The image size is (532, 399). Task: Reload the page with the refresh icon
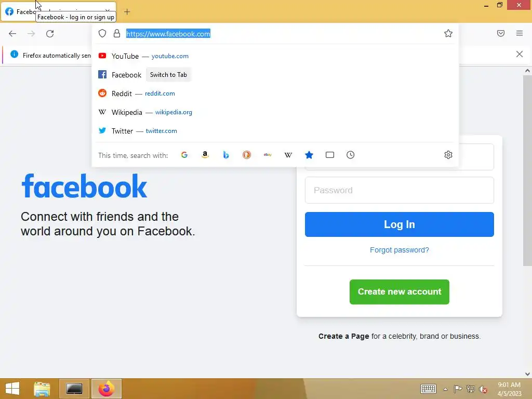coord(50,34)
